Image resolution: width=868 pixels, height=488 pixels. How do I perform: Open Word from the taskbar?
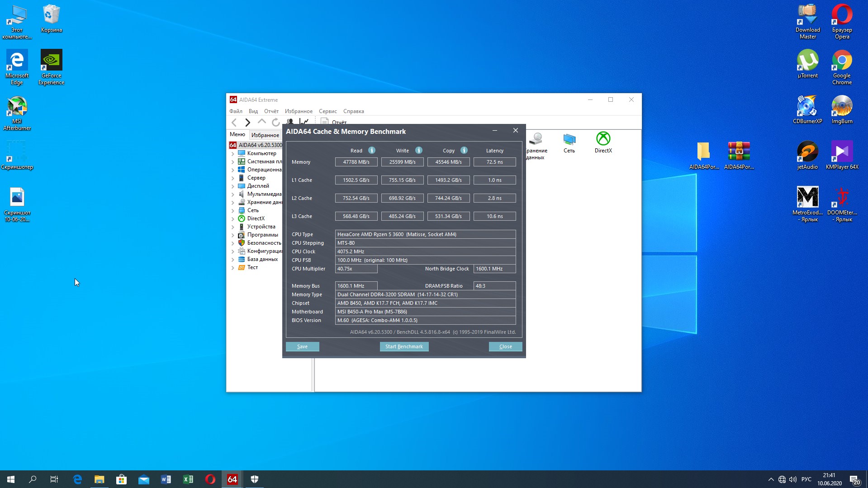click(166, 479)
